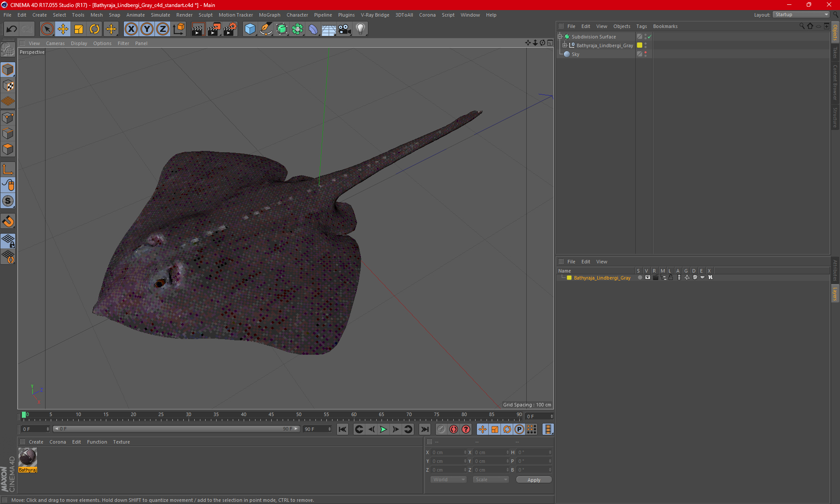Screen dimensions: 840x504
Task: Switch to Model mode
Action: (x=8, y=70)
